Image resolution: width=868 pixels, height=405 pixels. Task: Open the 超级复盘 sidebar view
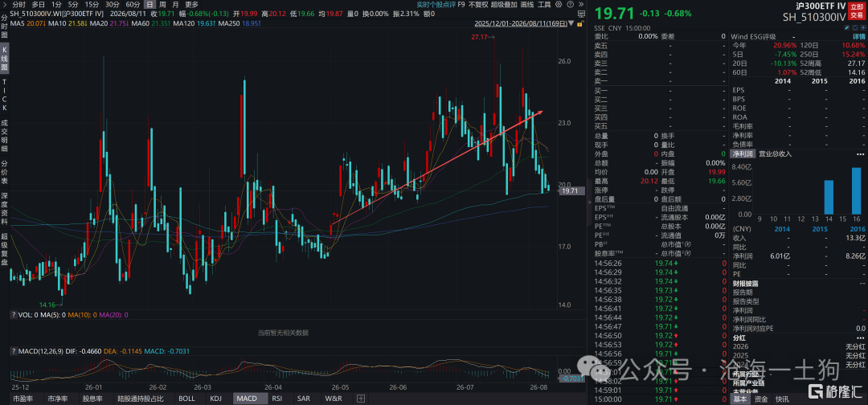[x=5, y=250]
